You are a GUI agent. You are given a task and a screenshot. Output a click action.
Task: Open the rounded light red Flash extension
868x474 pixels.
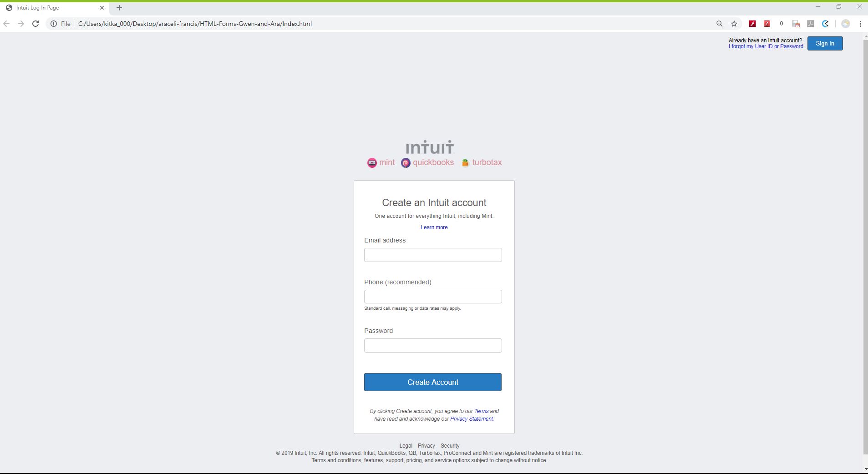point(767,24)
